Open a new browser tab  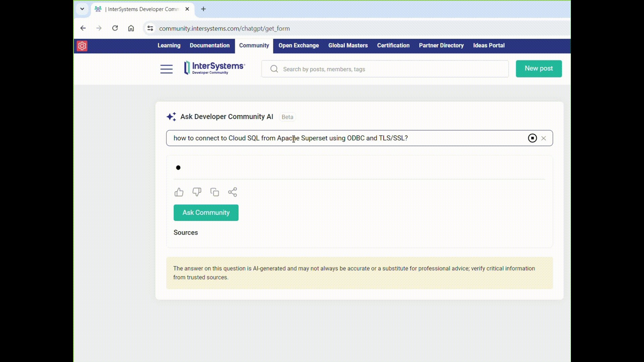(x=203, y=9)
